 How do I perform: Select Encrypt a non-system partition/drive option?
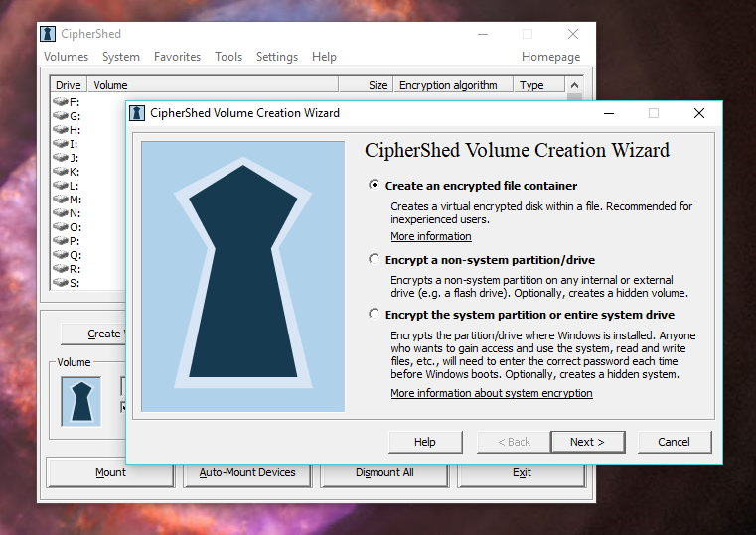(374, 259)
